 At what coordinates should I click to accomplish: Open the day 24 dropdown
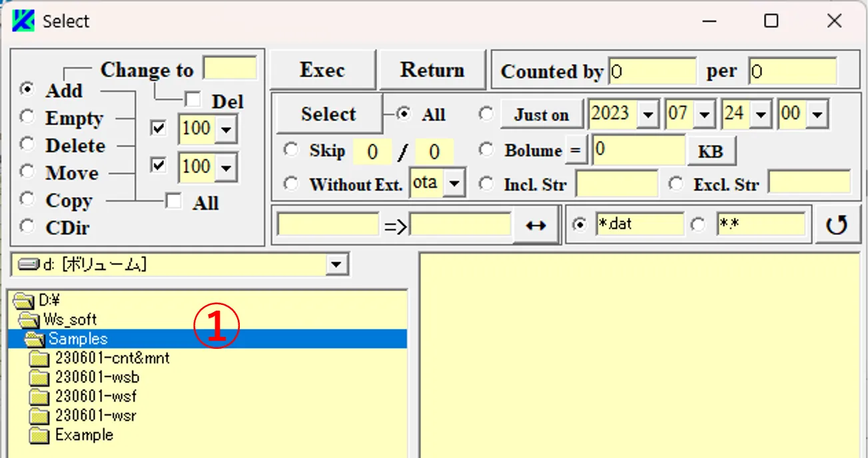click(x=761, y=114)
